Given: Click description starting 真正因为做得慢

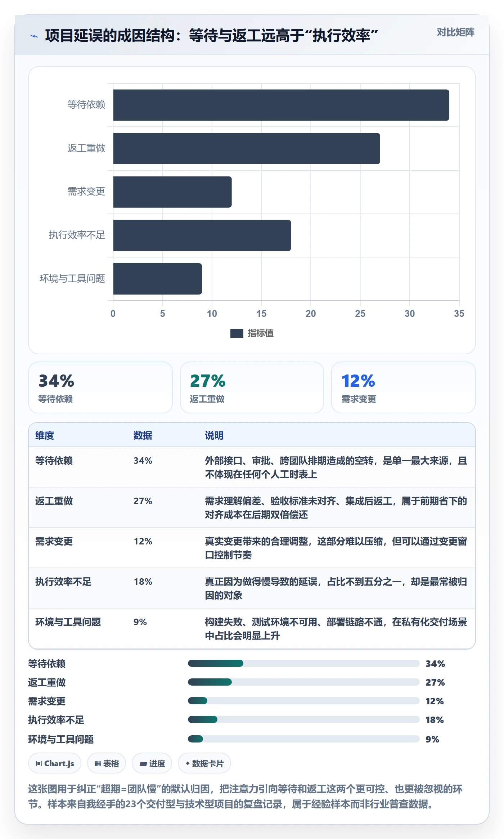Looking at the screenshot, I should pyautogui.click(x=336, y=588).
